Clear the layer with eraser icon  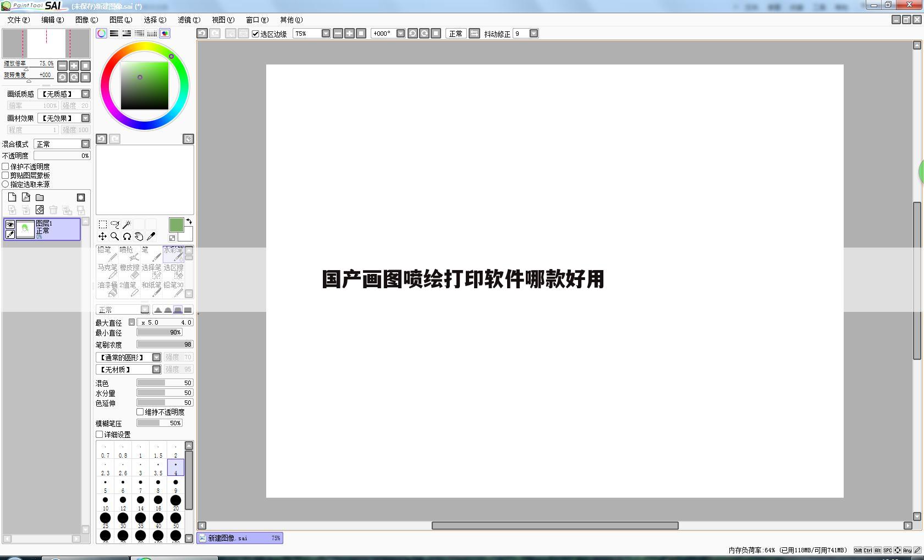point(40,210)
